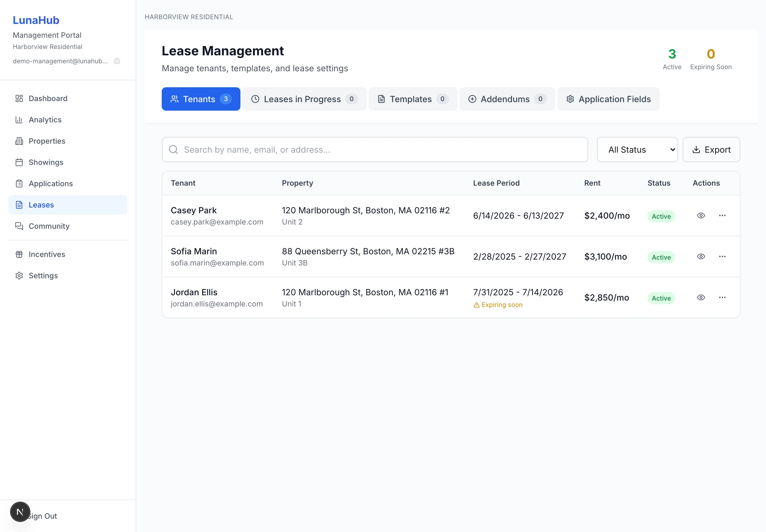Click address 88 Queensberry St #3B
766x532 pixels.
[368, 251]
